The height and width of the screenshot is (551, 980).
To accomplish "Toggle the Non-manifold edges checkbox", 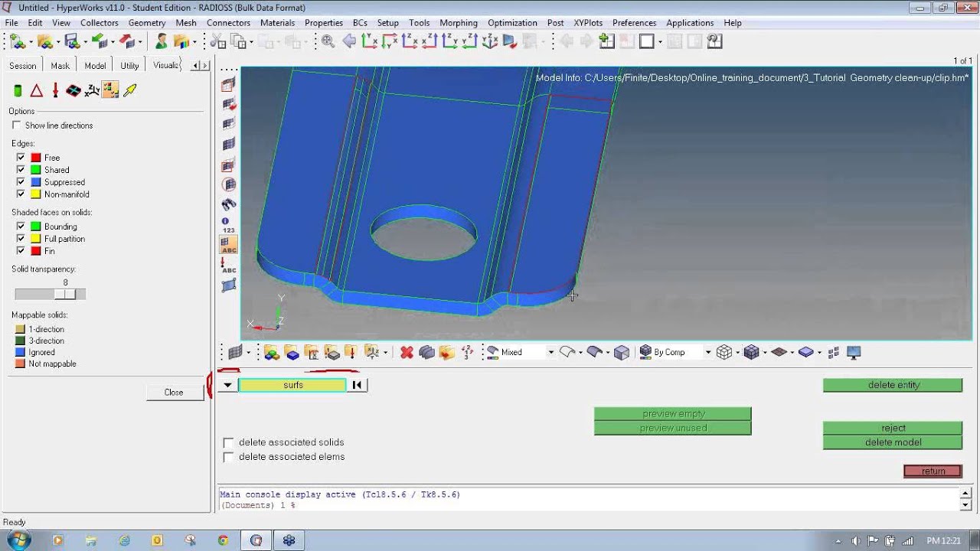I will click(x=21, y=194).
